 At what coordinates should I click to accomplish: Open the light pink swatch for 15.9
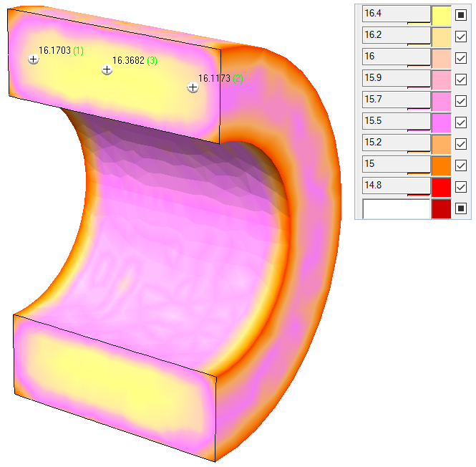click(442, 80)
